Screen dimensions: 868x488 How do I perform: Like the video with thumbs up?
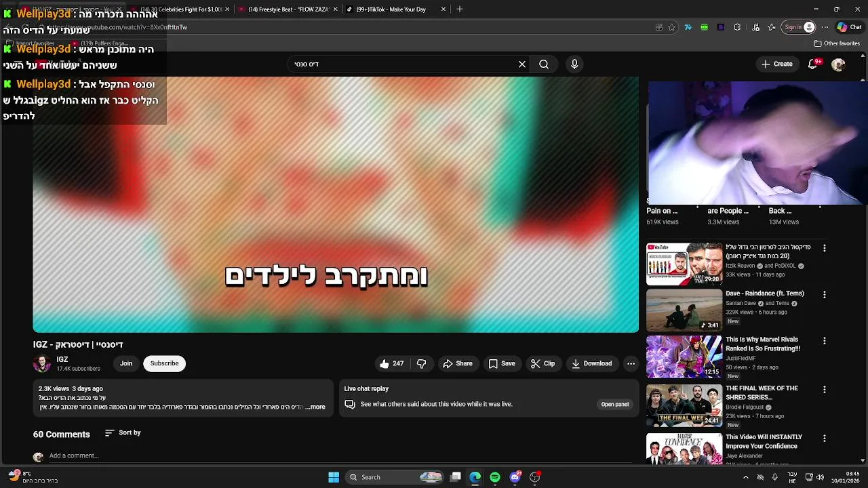coord(392,363)
